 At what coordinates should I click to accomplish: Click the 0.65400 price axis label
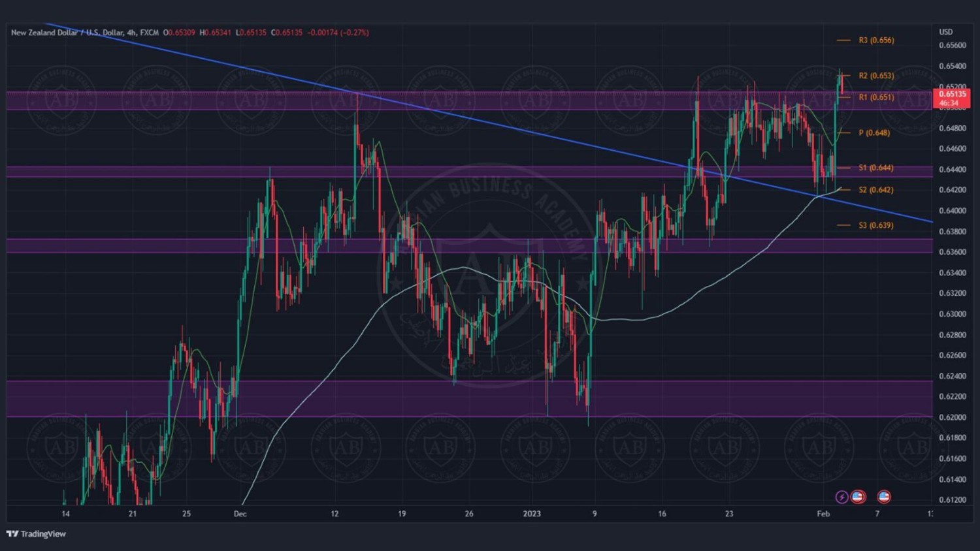[952, 67]
